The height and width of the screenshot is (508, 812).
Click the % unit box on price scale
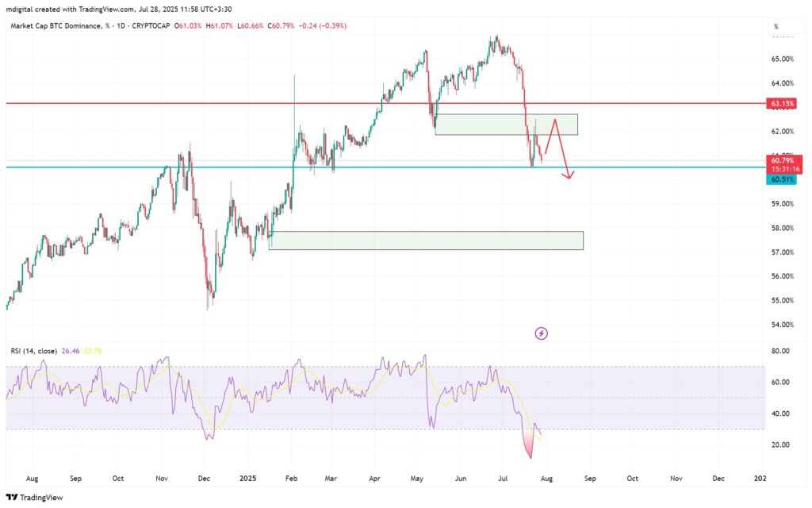pyautogui.click(x=775, y=27)
